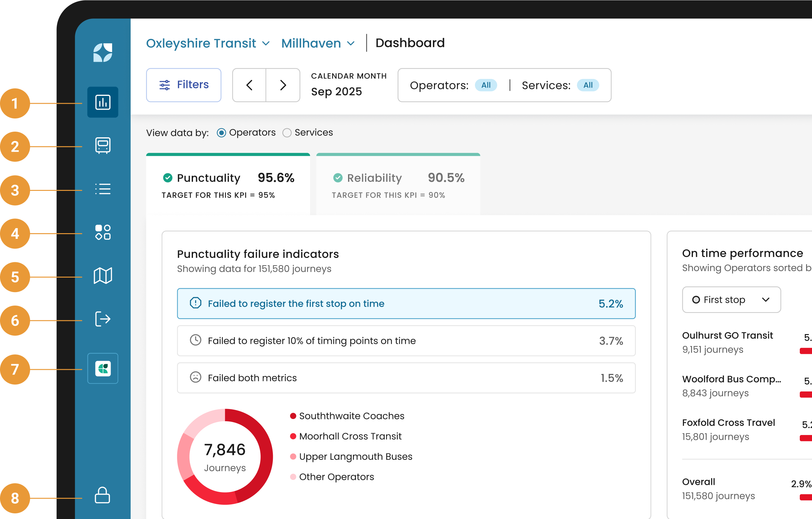Advance to next calendar month
The image size is (812, 519).
click(x=283, y=85)
